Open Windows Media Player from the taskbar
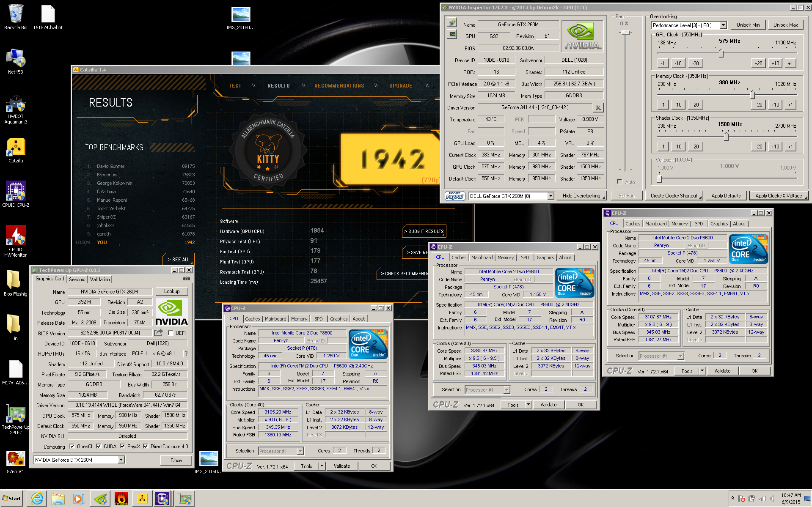The image size is (812, 507). coord(78,499)
